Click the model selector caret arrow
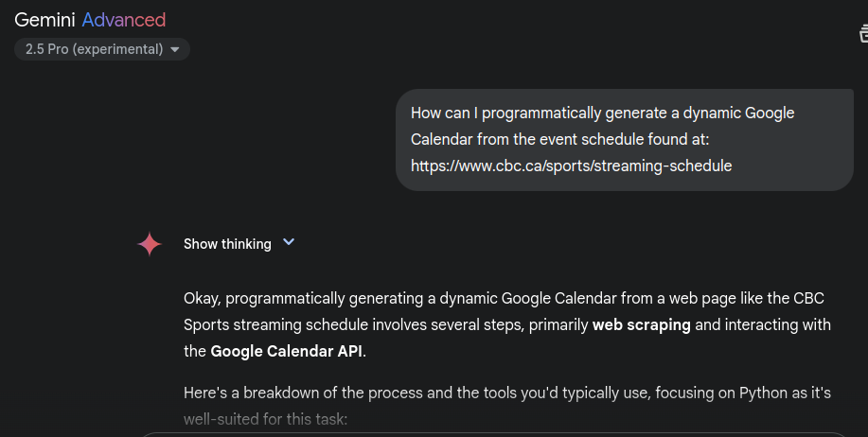Viewport: 868px width, 437px height. [175, 49]
